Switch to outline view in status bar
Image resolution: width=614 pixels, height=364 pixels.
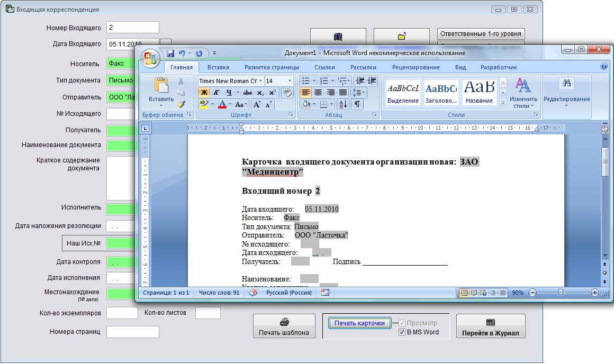click(x=493, y=293)
